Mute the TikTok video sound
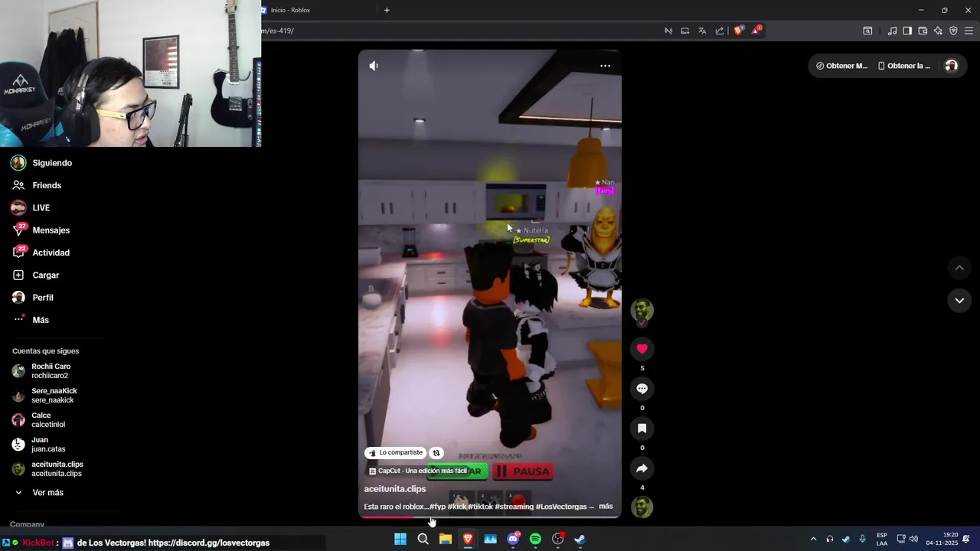The width and height of the screenshot is (980, 551). [374, 66]
